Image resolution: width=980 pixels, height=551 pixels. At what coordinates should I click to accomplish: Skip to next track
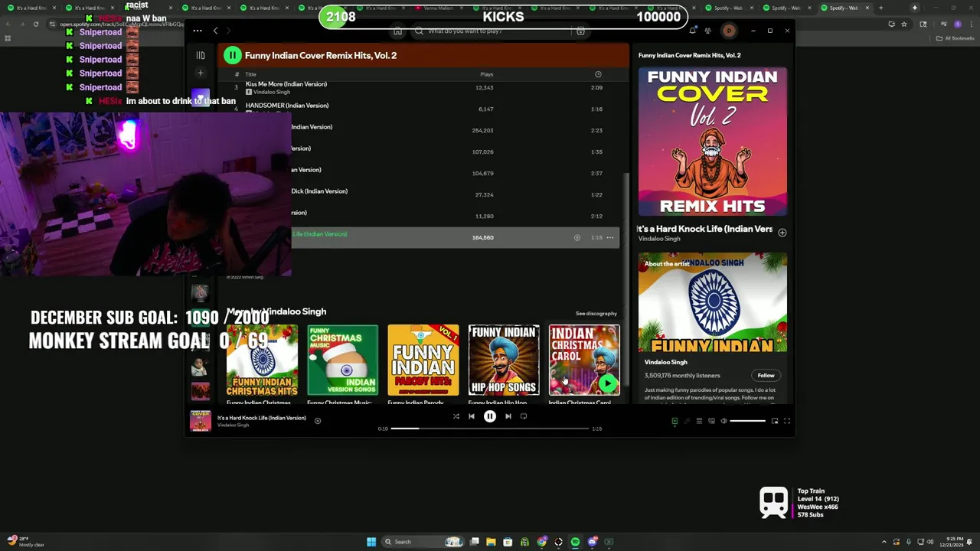click(508, 416)
